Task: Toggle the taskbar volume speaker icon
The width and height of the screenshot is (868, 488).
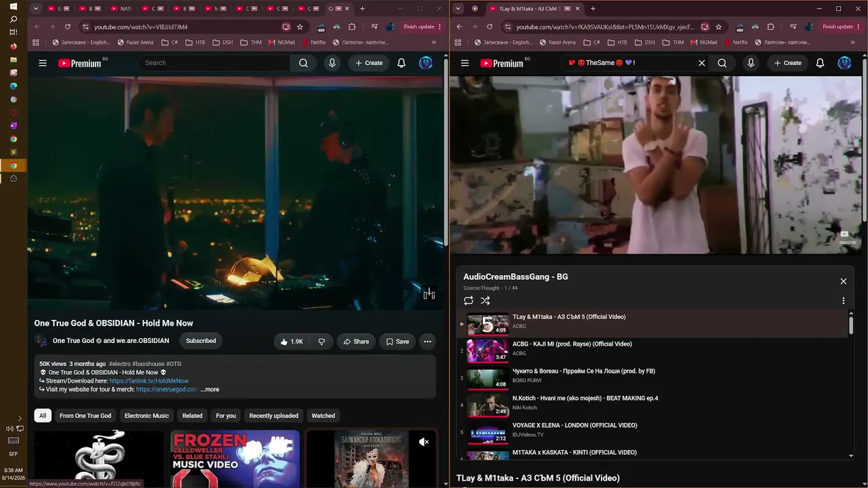Action: click(9, 429)
